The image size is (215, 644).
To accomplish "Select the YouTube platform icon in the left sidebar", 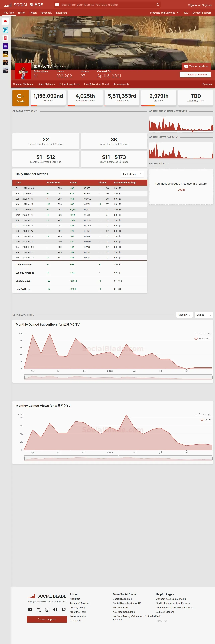I will point(5,21).
